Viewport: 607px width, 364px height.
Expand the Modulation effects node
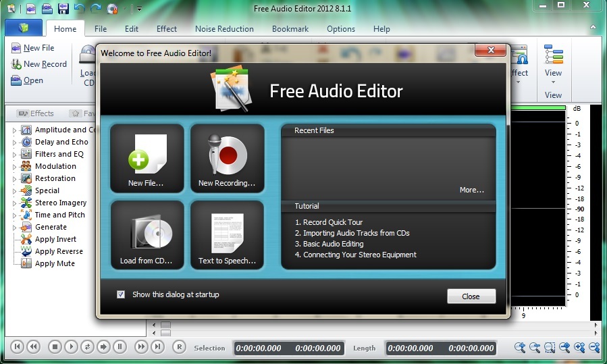pos(14,167)
